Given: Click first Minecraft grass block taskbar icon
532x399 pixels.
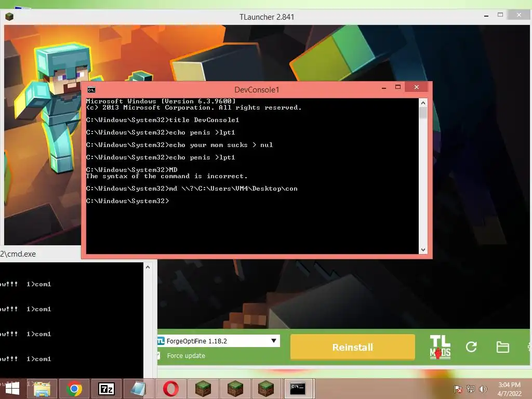Looking at the screenshot, I should point(203,389).
